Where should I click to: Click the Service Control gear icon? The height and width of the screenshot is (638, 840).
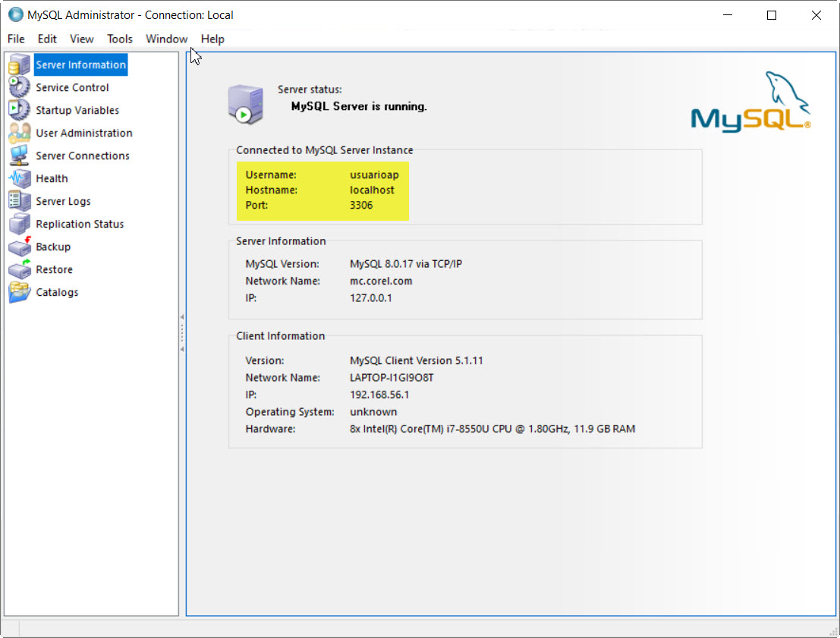coord(19,87)
